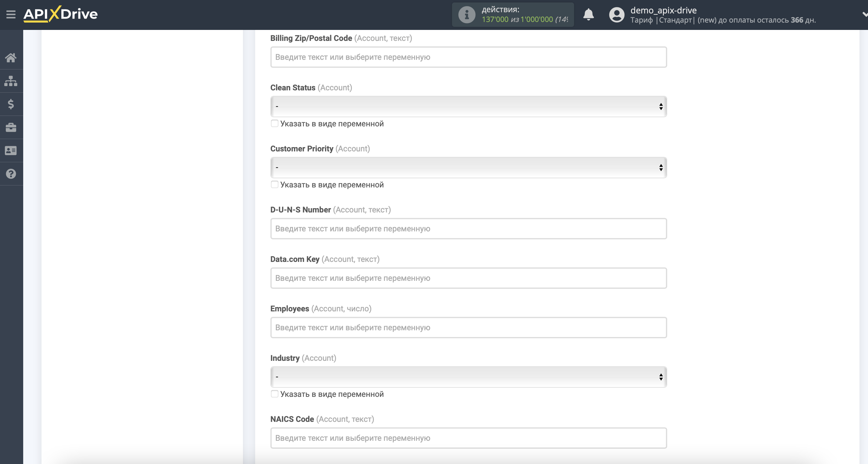This screenshot has width=868, height=464.
Task: Open the home sidebar icon
Action: point(11,58)
